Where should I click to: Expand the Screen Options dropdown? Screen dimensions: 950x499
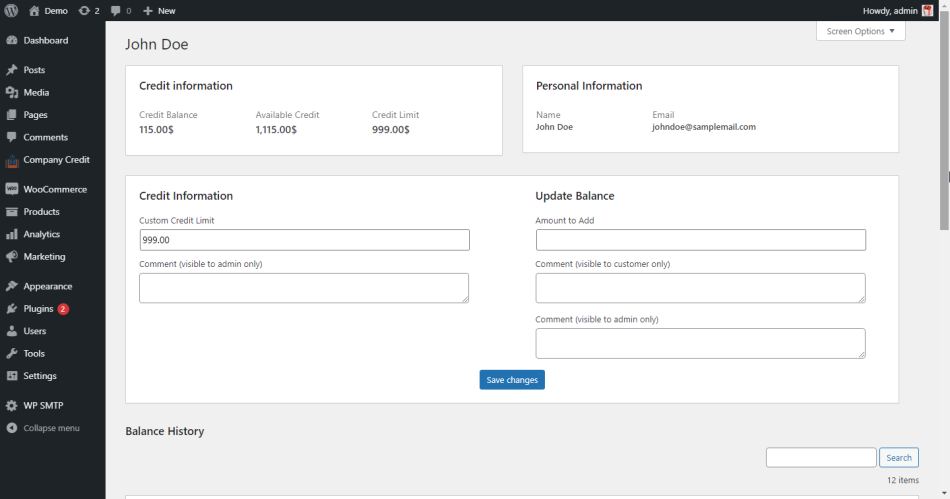click(x=860, y=31)
